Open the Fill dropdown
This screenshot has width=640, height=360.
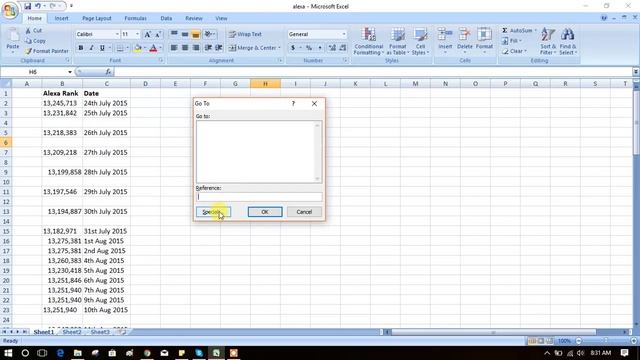pyautogui.click(x=513, y=41)
